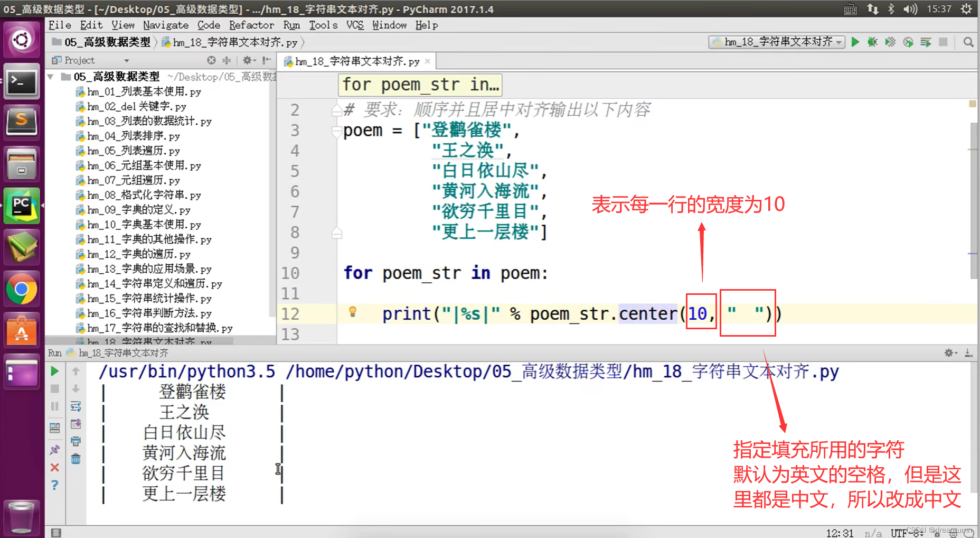Fold the poem list at line 3
This screenshot has height=538, width=980.
(x=336, y=131)
